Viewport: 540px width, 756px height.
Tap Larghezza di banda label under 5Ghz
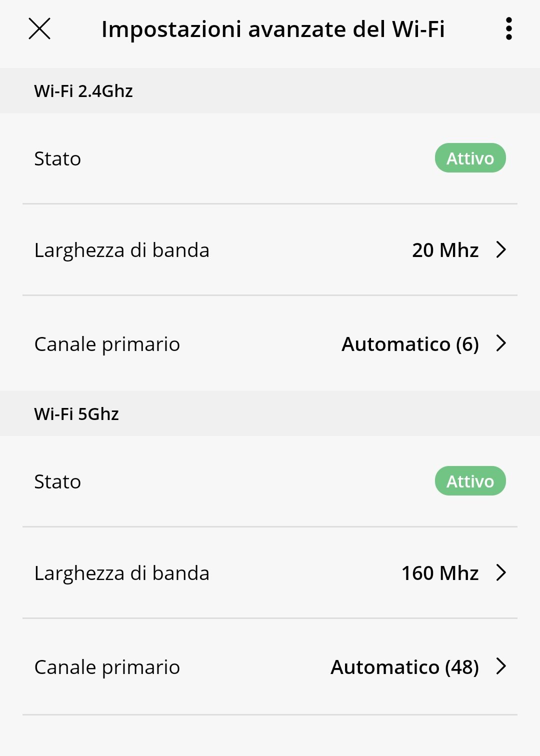pos(121,573)
